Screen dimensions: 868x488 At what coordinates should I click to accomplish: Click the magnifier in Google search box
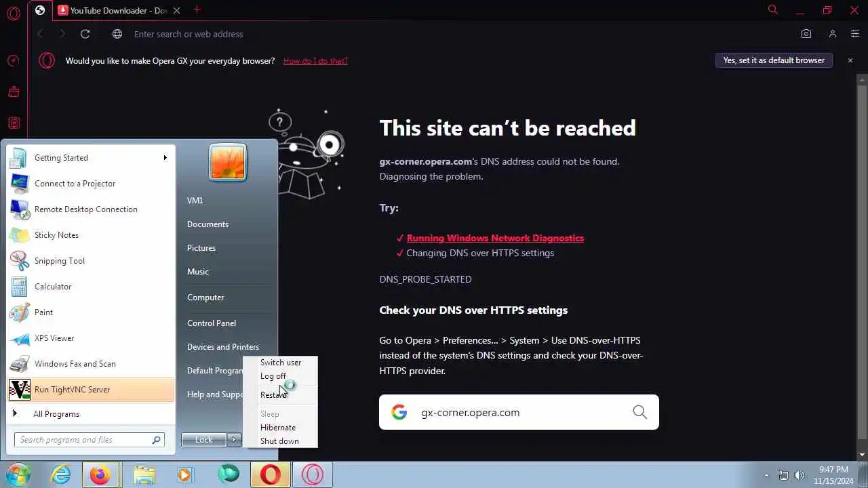tap(639, 412)
